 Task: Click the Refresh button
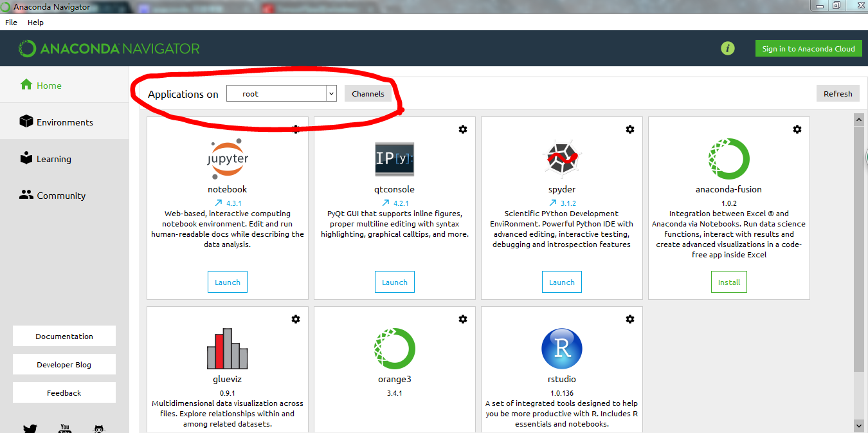838,93
